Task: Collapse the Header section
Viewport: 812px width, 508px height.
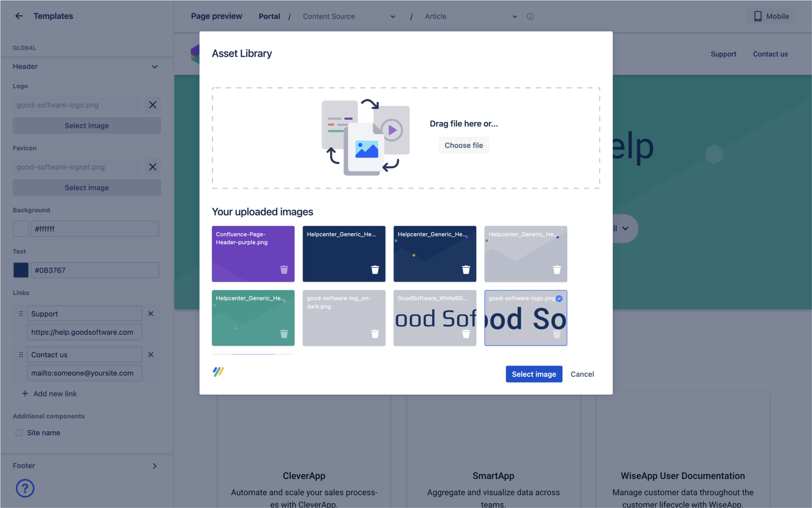Action: (155, 67)
